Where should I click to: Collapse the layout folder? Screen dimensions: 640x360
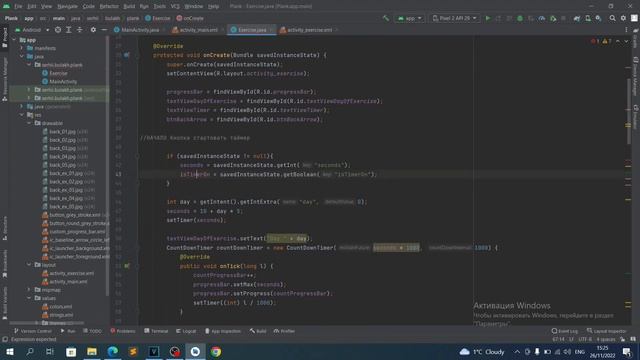29,265
